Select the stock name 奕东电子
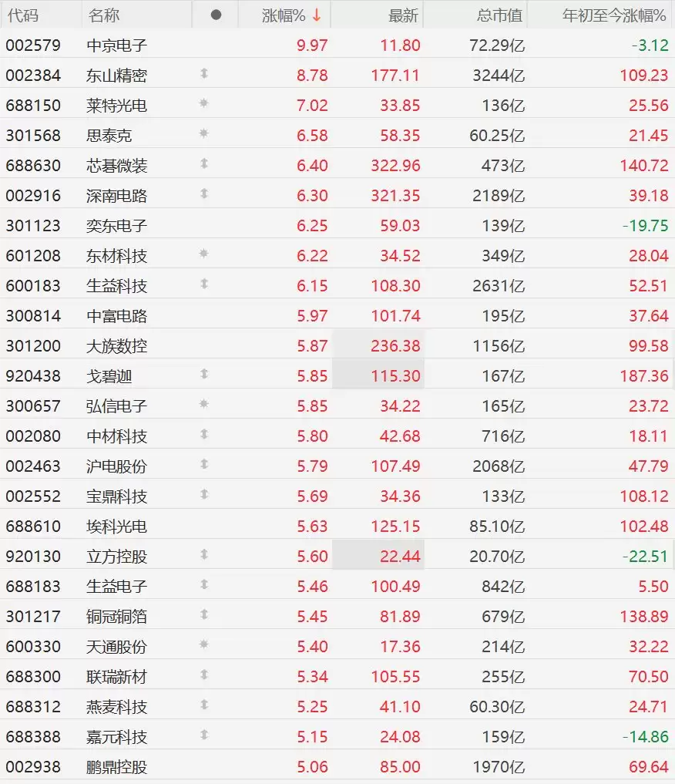Image resolution: width=675 pixels, height=784 pixels. pyautogui.click(x=116, y=226)
